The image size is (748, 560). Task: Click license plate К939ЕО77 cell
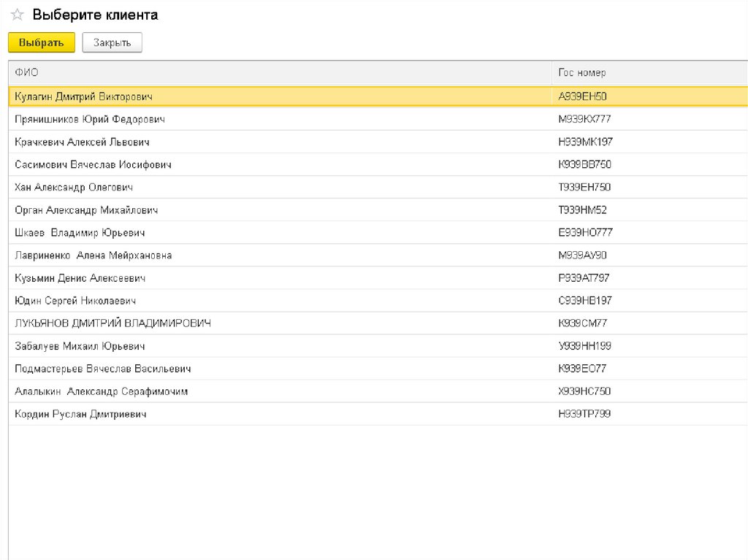point(582,369)
